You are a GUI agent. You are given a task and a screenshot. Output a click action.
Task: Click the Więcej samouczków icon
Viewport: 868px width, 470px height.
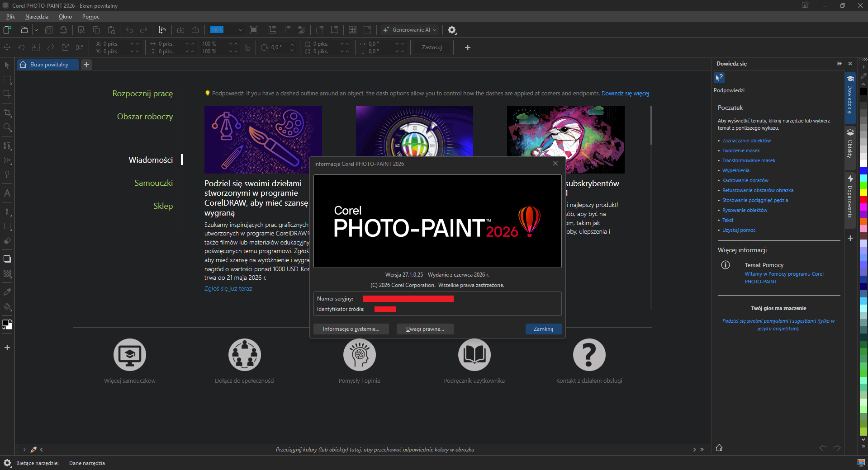130,355
